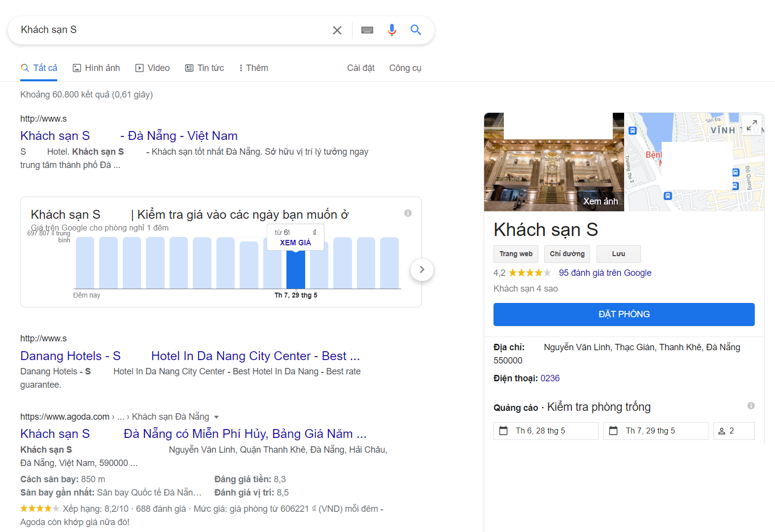Open the Khách sạn S - Đà Nẵng result
The width and height of the screenshot is (775, 532).
(129, 135)
